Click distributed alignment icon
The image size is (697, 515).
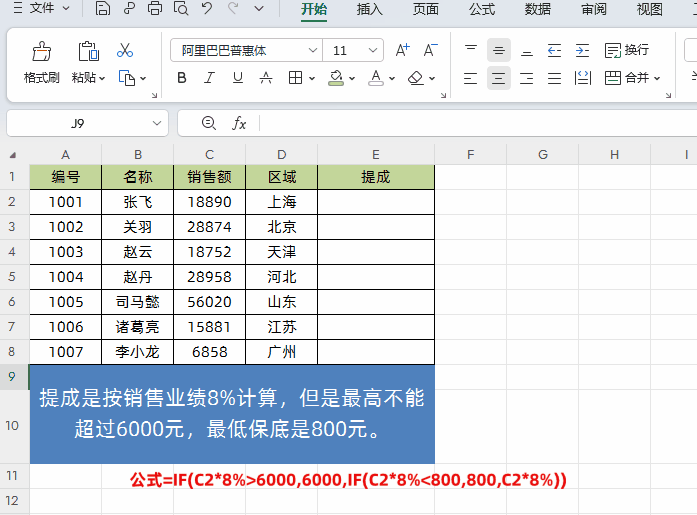click(x=583, y=78)
